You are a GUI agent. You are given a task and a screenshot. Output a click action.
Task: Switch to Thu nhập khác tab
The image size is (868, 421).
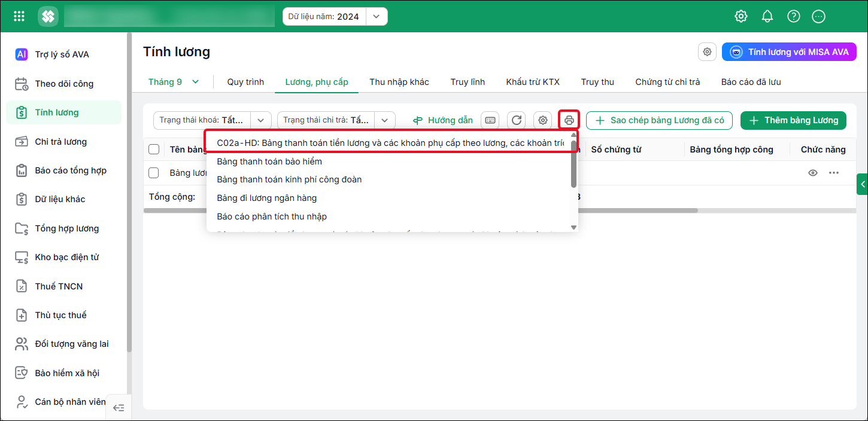(x=399, y=82)
